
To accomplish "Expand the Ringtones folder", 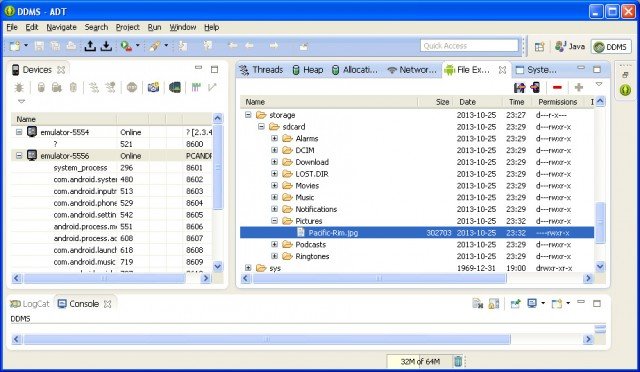I will pos(274,256).
